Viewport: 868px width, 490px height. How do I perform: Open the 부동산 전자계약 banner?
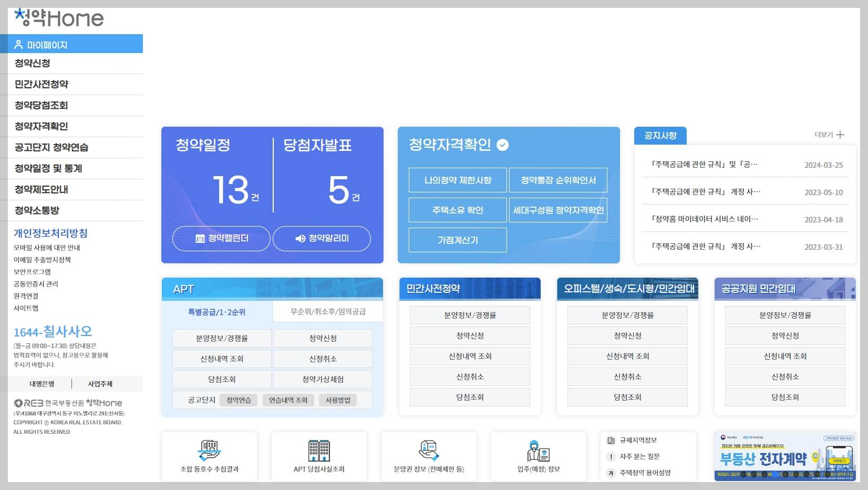coord(785,456)
